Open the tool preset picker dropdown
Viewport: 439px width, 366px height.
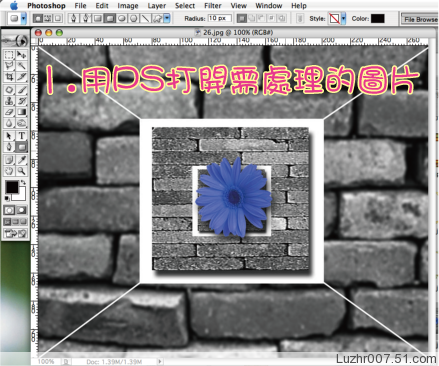tap(23, 18)
